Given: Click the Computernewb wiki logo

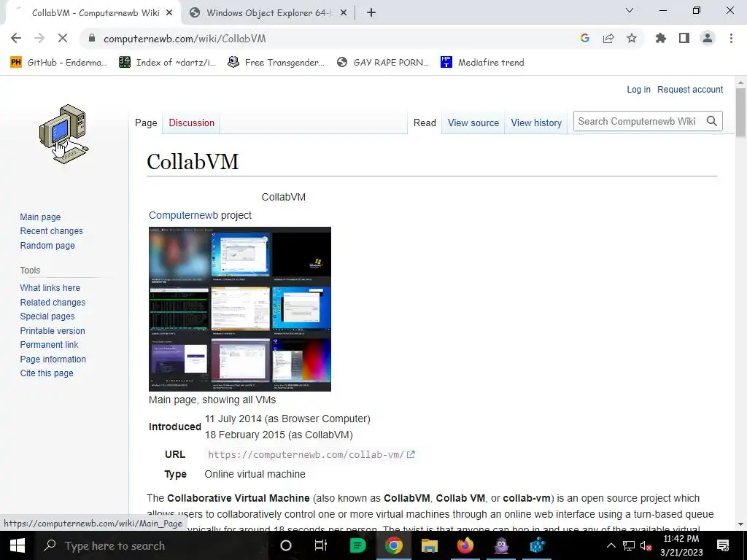Looking at the screenshot, I should pyautogui.click(x=64, y=134).
